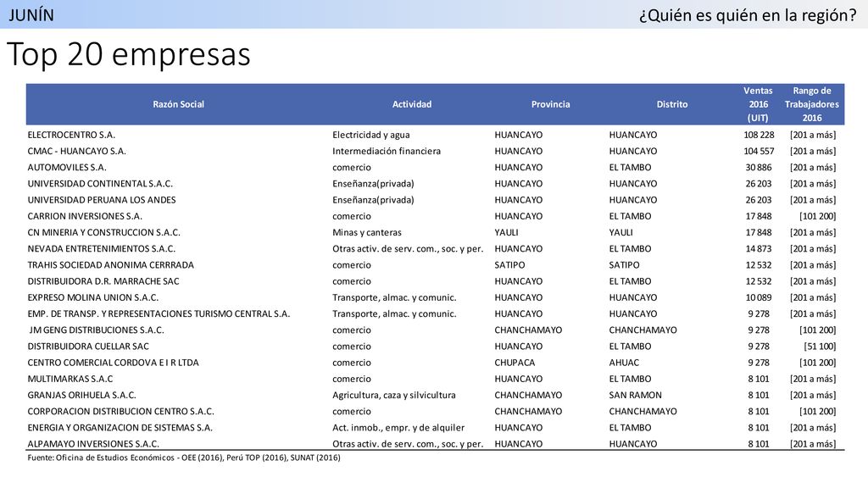Select 'Act. inmob., empr. y de alquiler' cell
Screen dimensions: 868x488
[x=398, y=428]
